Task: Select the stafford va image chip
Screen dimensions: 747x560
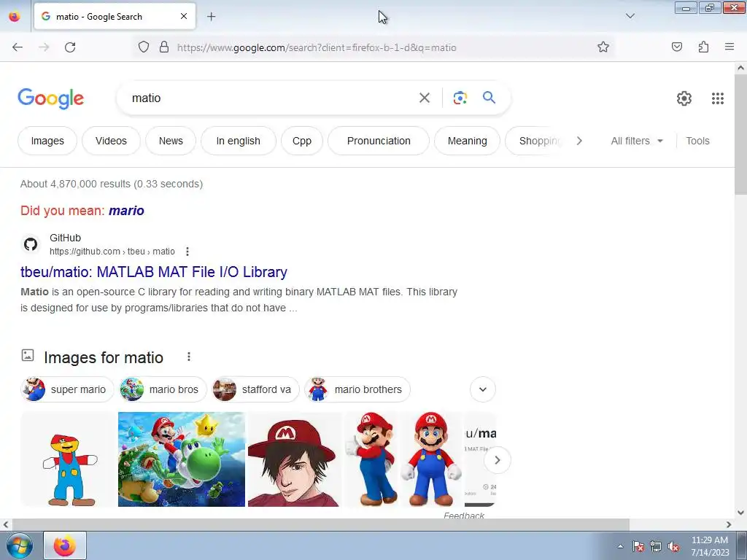Action: click(x=256, y=389)
